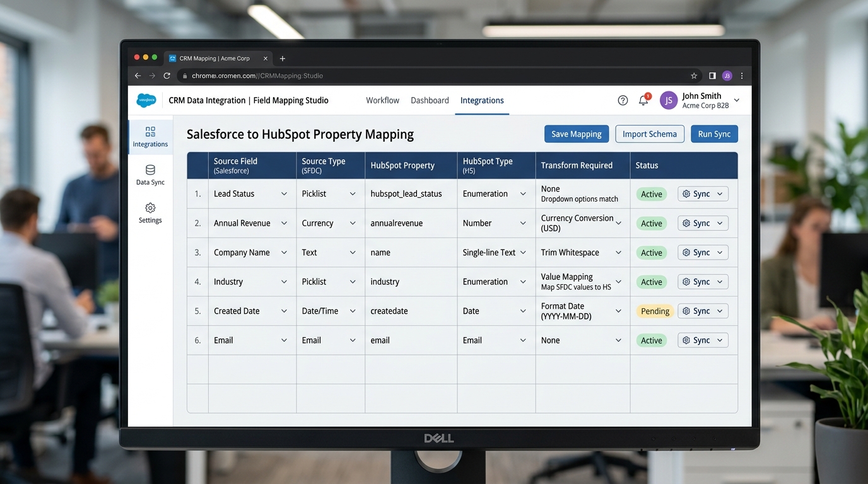
Task: Toggle the browser side panel icon
Action: (x=712, y=76)
